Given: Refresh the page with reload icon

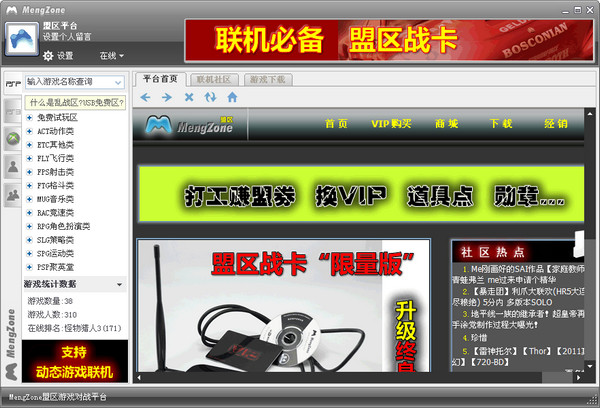Looking at the screenshot, I should (x=210, y=97).
